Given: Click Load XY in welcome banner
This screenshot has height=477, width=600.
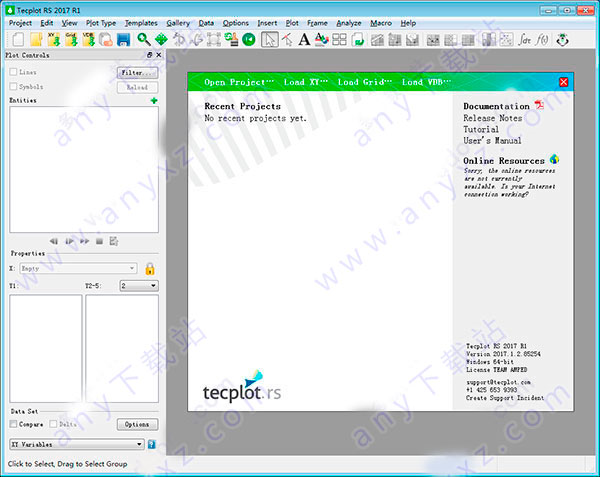Looking at the screenshot, I should coord(305,82).
